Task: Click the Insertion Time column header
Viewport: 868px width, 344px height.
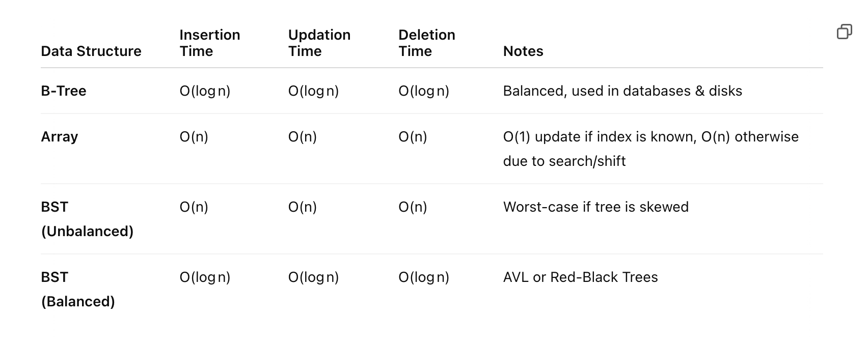Action: point(209,43)
